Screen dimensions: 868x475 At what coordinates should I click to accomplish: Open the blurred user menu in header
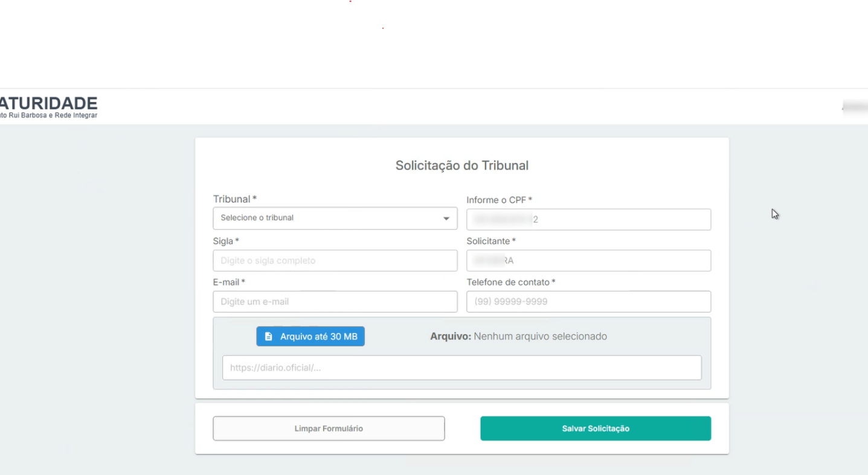coord(855,107)
